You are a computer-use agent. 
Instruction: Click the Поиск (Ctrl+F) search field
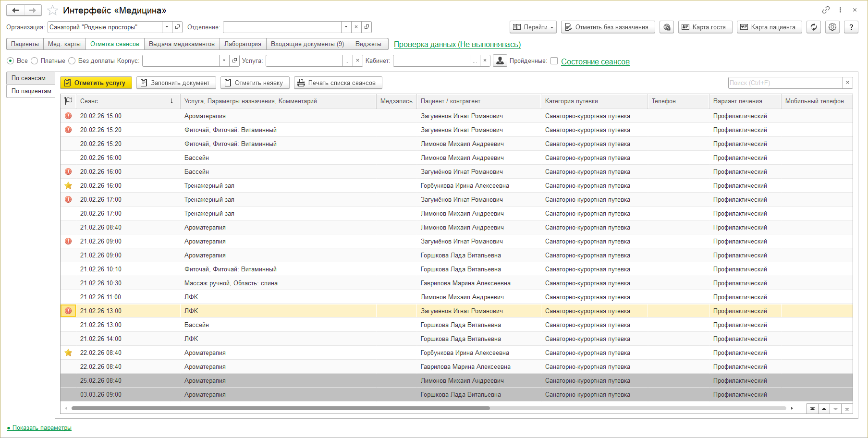coord(785,83)
